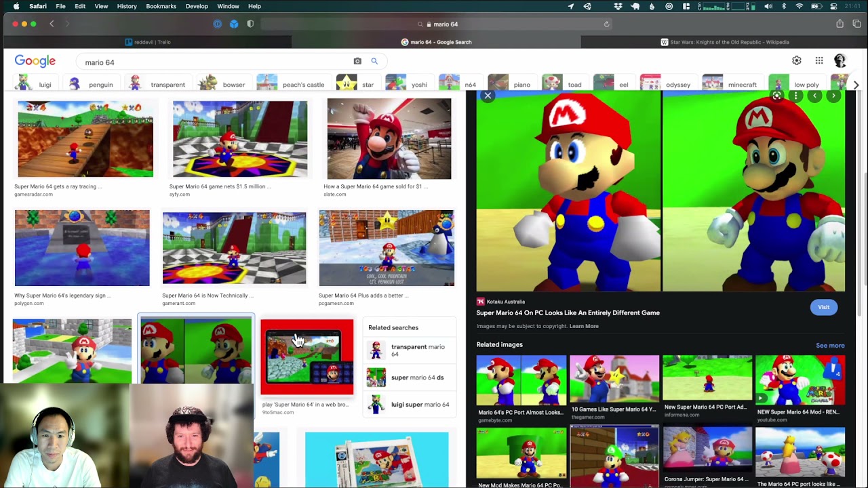Show the Safari tab overview icon
This screenshot has width=868, height=488.
tap(856, 24)
